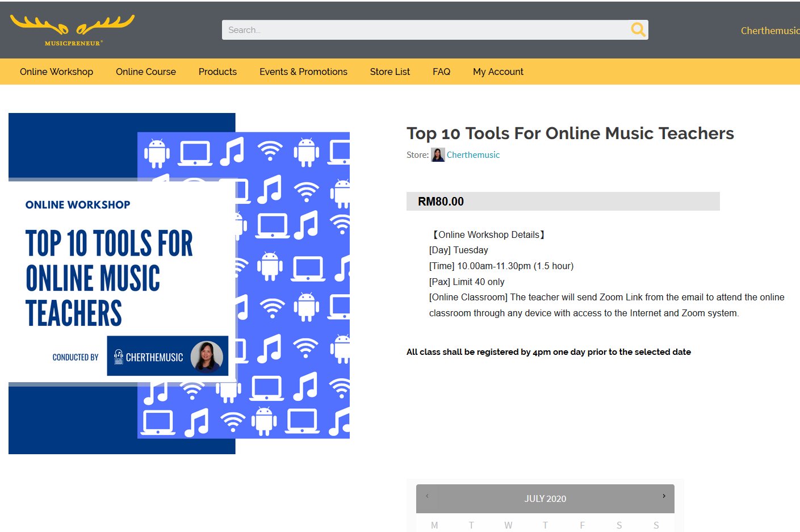The width and height of the screenshot is (800, 532).
Task: Open the Store List page
Action: click(x=390, y=72)
